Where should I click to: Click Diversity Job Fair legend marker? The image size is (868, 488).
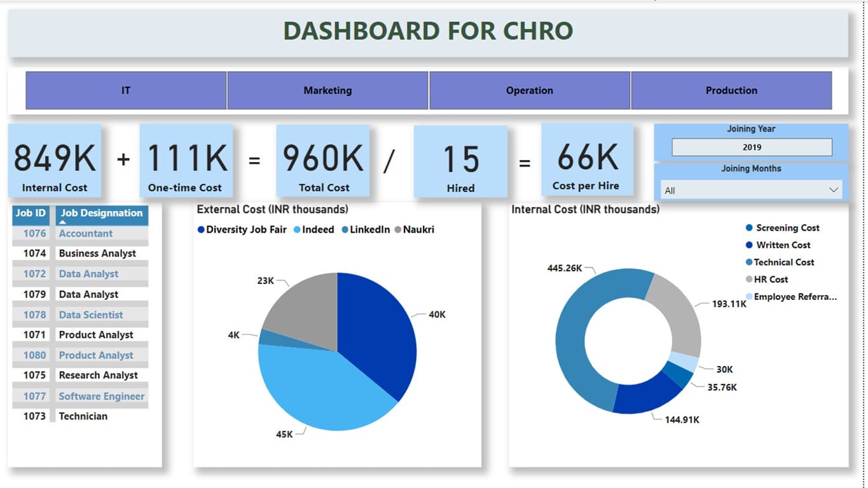(201, 230)
